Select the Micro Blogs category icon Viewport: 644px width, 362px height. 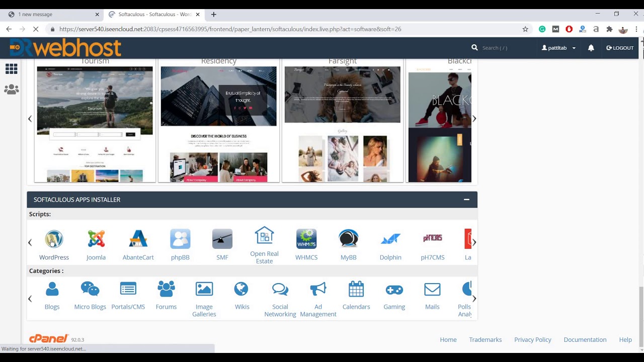click(90, 289)
